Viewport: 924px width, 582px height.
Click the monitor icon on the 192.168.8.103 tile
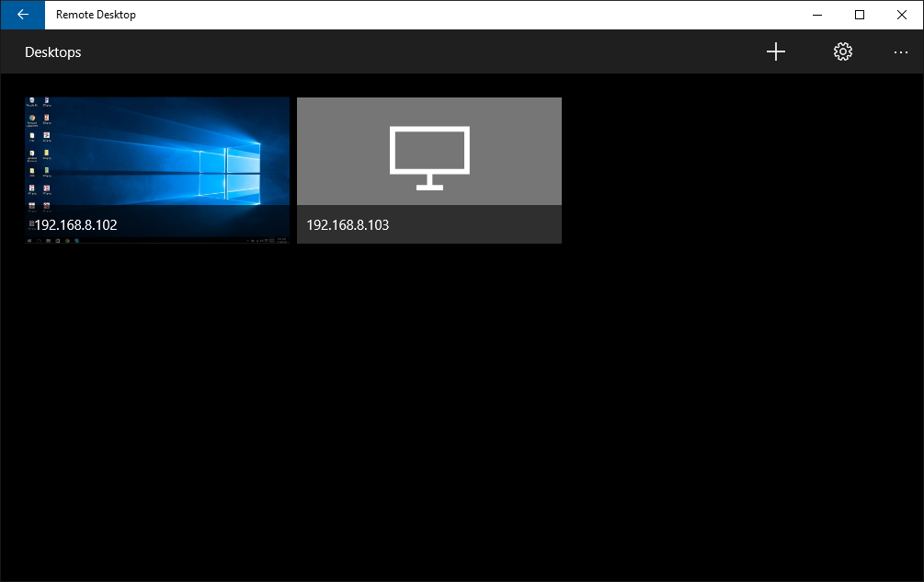[x=428, y=156]
